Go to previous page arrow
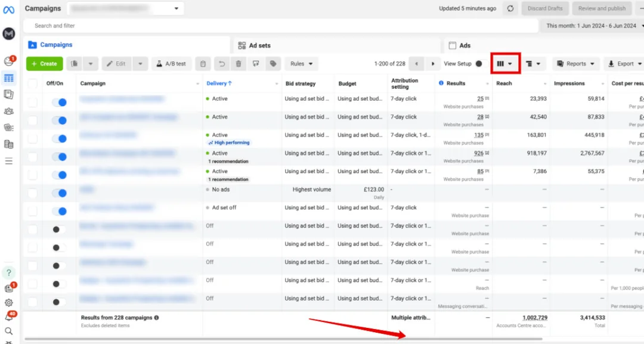The width and height of the screenshot is (644, 344). click(x=416, y=64)
